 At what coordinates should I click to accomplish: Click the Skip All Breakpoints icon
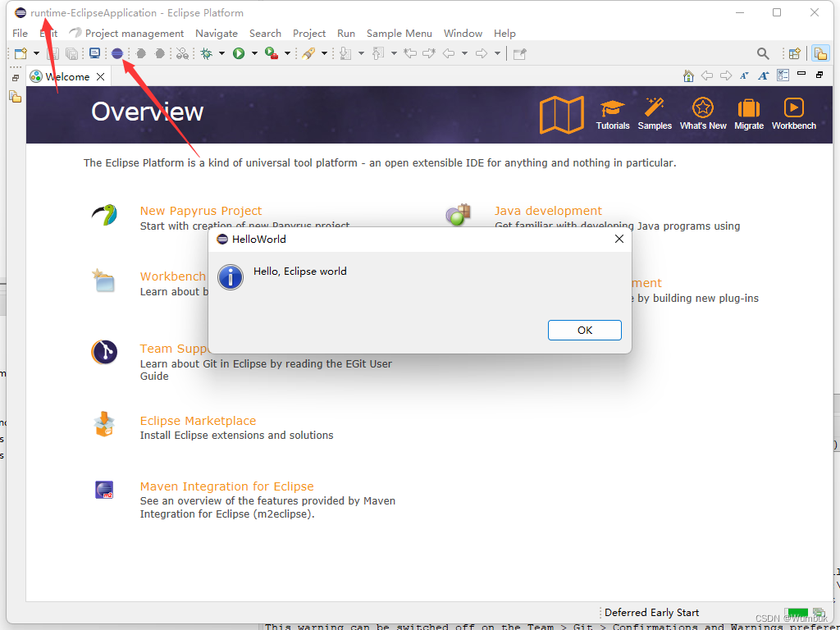(x=183, y=53)
